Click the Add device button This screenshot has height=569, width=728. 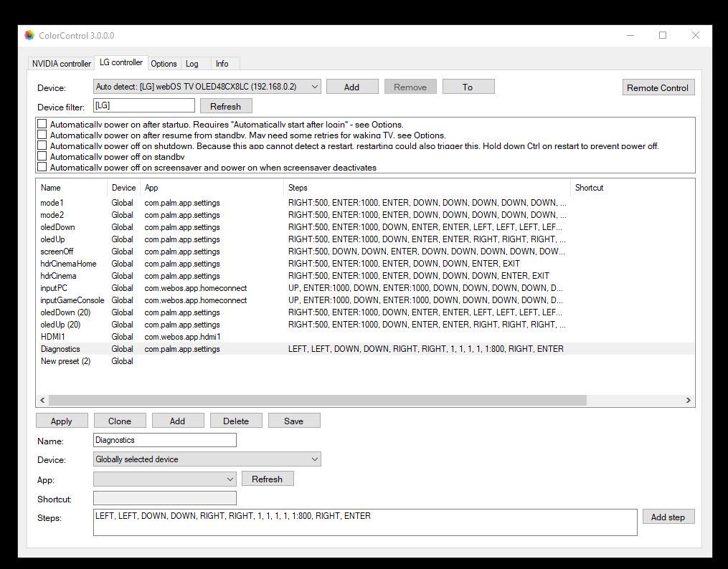click(352, 87)
